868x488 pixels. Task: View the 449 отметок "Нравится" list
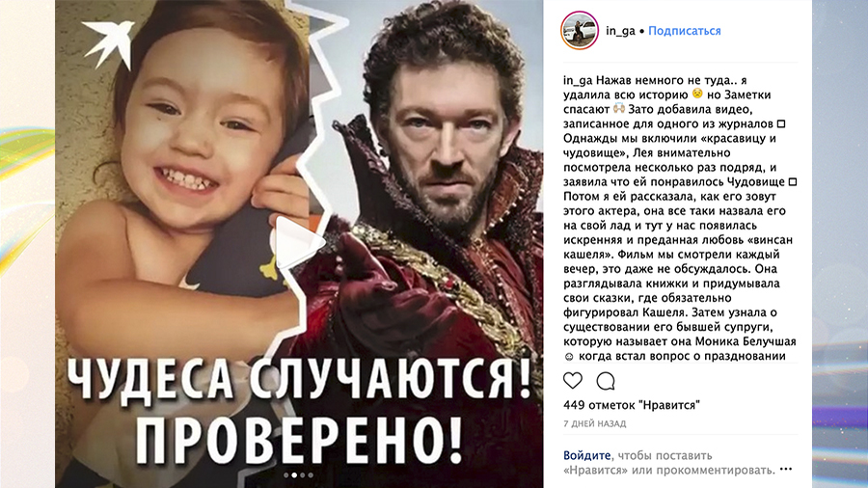(631, 405)
